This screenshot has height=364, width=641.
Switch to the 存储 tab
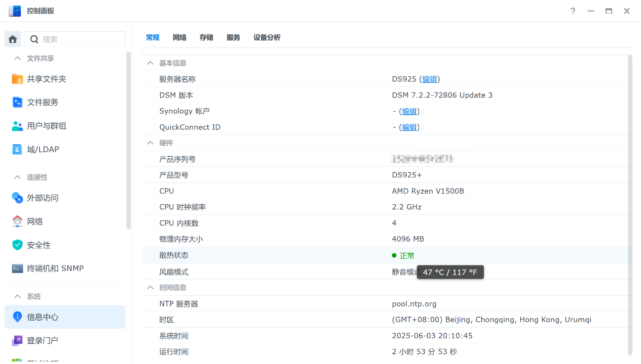206,37
